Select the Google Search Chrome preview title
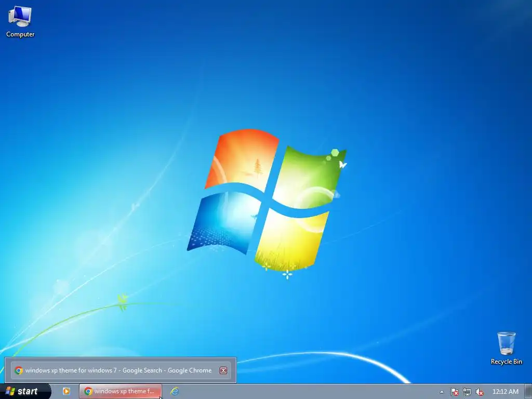The image size is (532, 399). (118, 370)
